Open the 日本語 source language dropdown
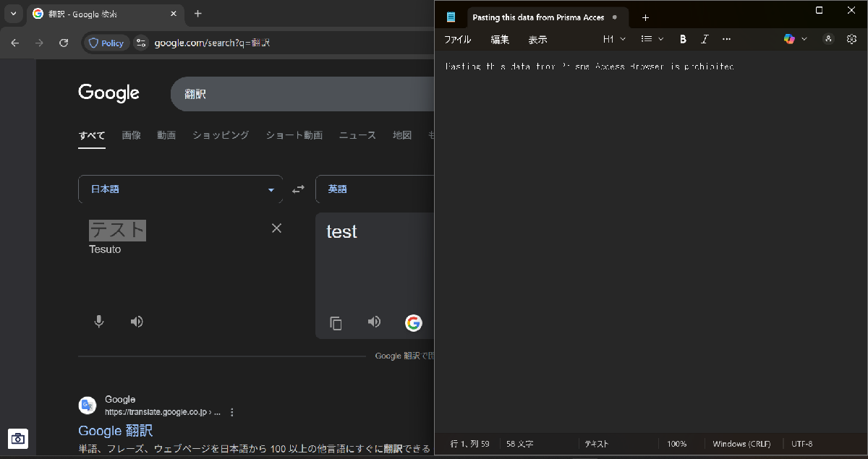Image resolution: width=868 pixels, height=459 pixels. click(180, 189)
